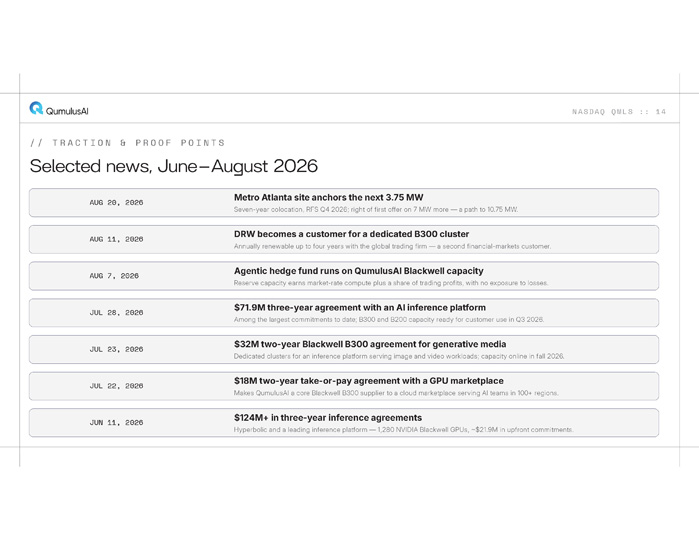Select the AUG 7, 2026 date

coord(114,276)
